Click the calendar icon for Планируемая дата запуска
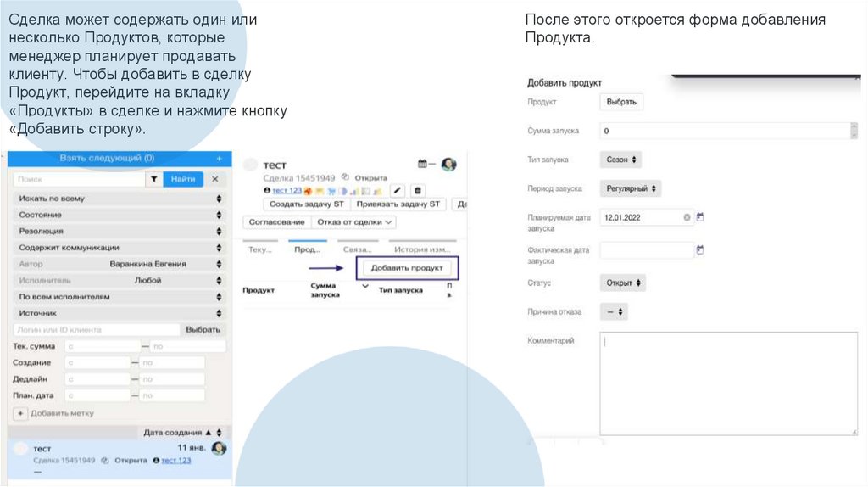 point(700,217)
